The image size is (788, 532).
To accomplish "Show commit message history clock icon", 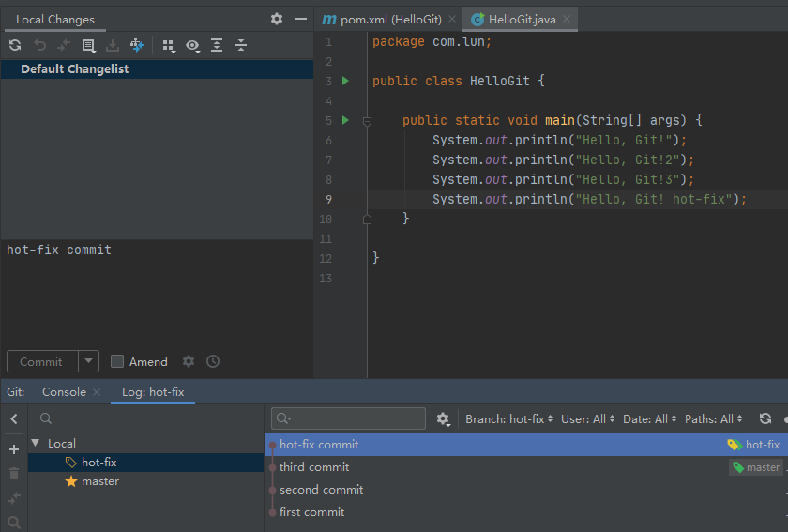I will pyautogui.click(x=213, y=361).
